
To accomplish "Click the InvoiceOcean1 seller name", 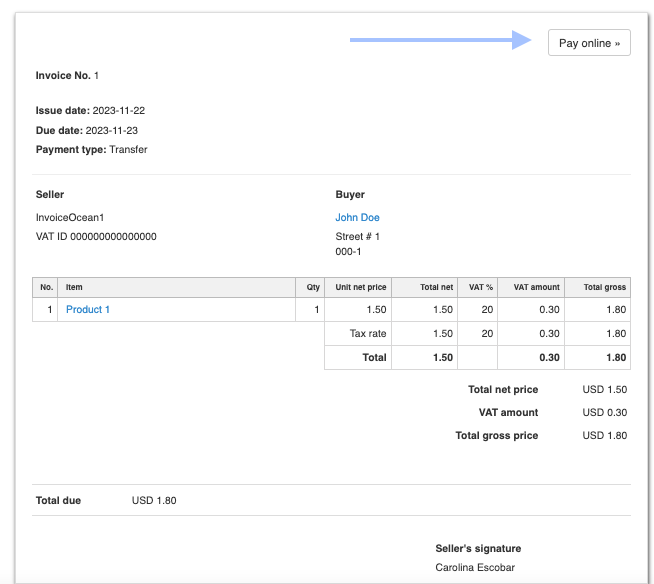I will 70,217.
